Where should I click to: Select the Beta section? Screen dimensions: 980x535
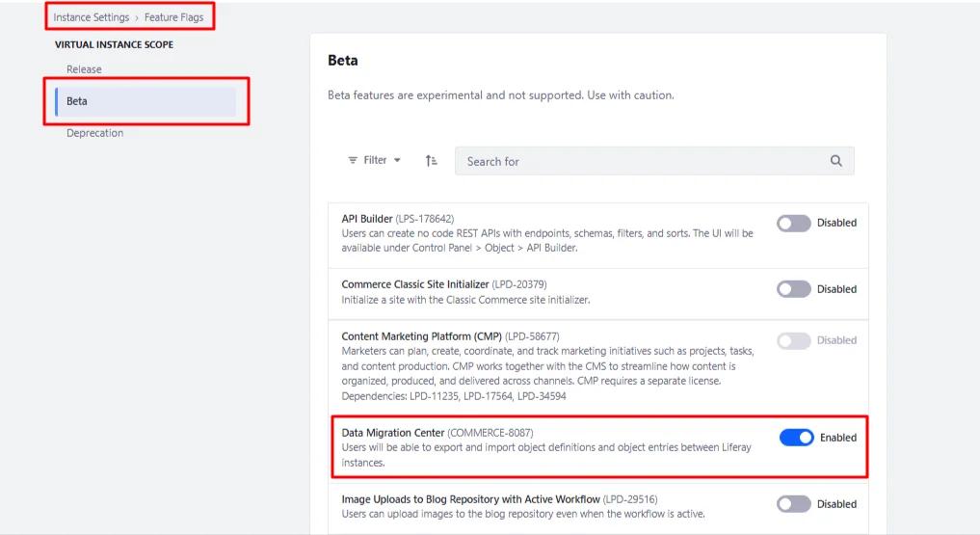click(146, 101)
